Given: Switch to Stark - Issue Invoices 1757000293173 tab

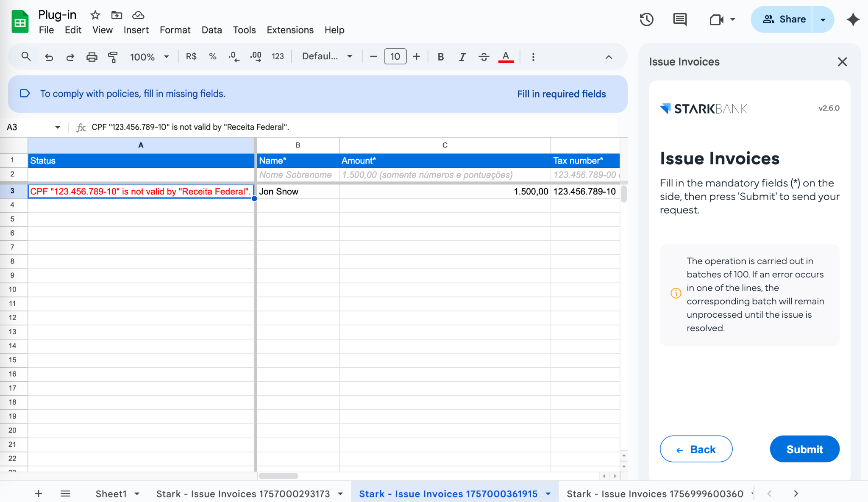Looking at the screenshot, I should coord(243,494).
